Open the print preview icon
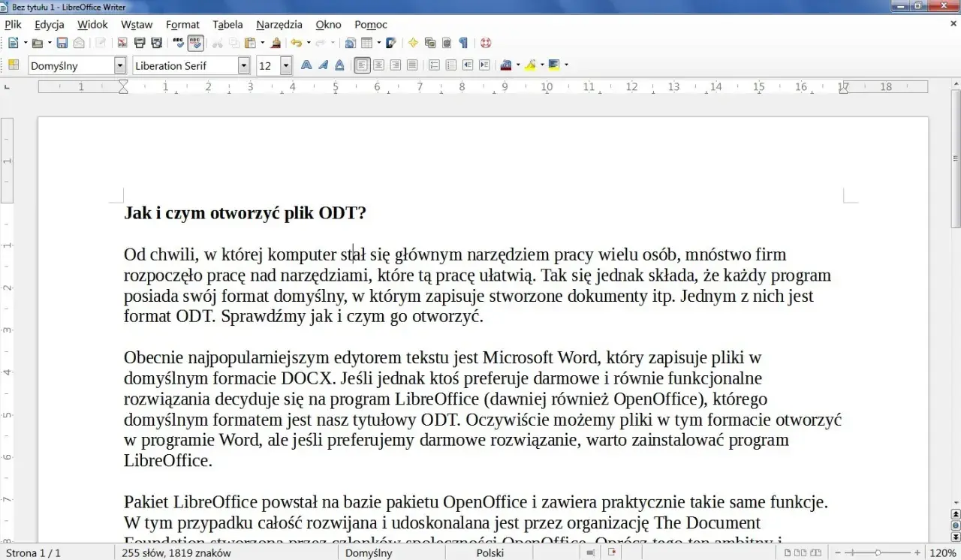 click(x=156, y=44)
